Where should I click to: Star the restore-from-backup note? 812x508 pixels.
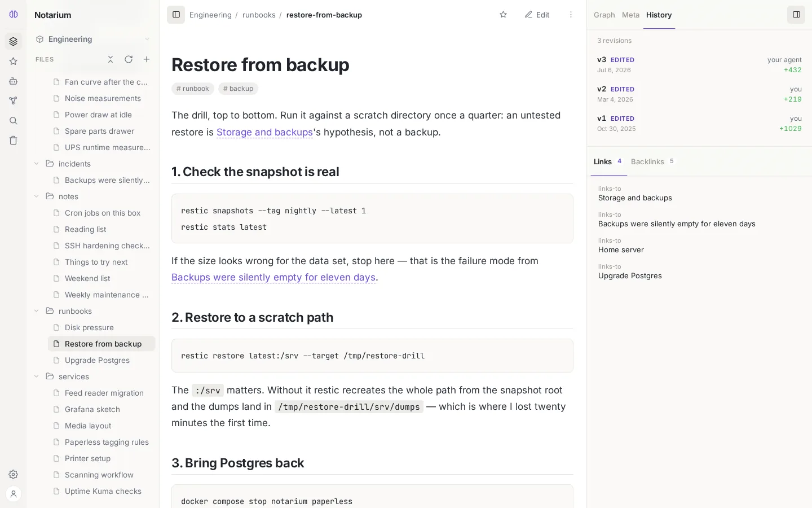pos(504,15)
